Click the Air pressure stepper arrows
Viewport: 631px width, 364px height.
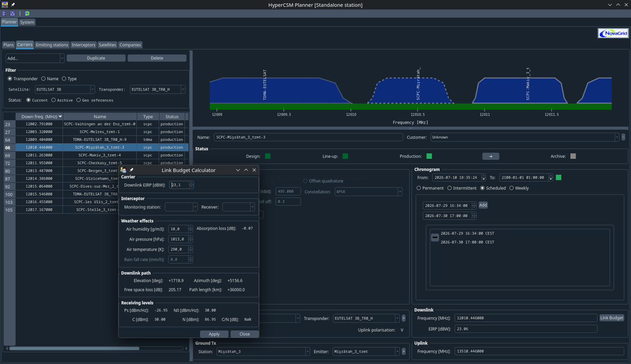tap(190, 239)
